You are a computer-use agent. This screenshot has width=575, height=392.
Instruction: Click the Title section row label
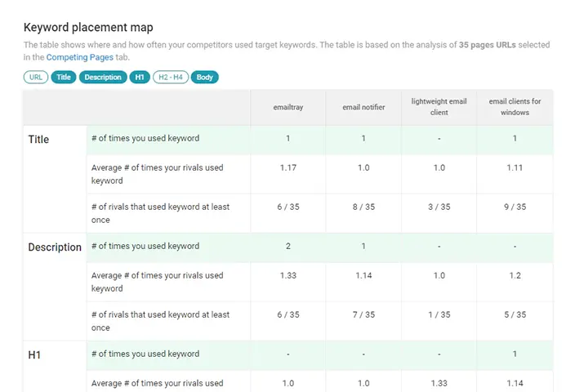click(x=38, y=140)
